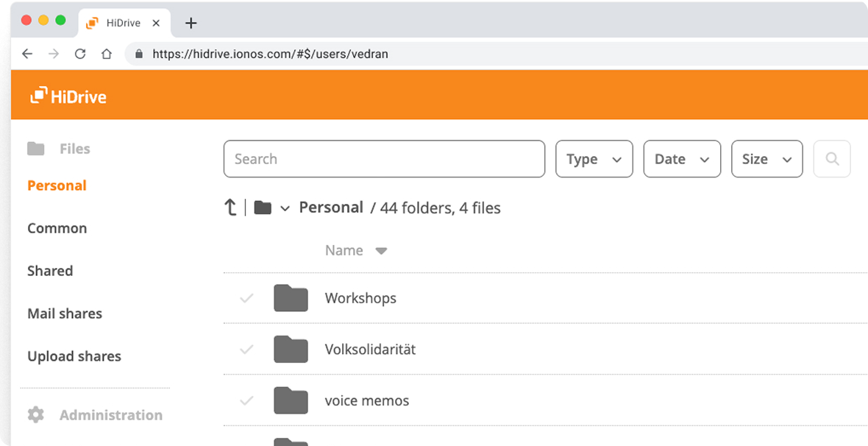Open Mail shares in sidebar
The height and width of the screenshot is (446, 868).
point(65,314)
